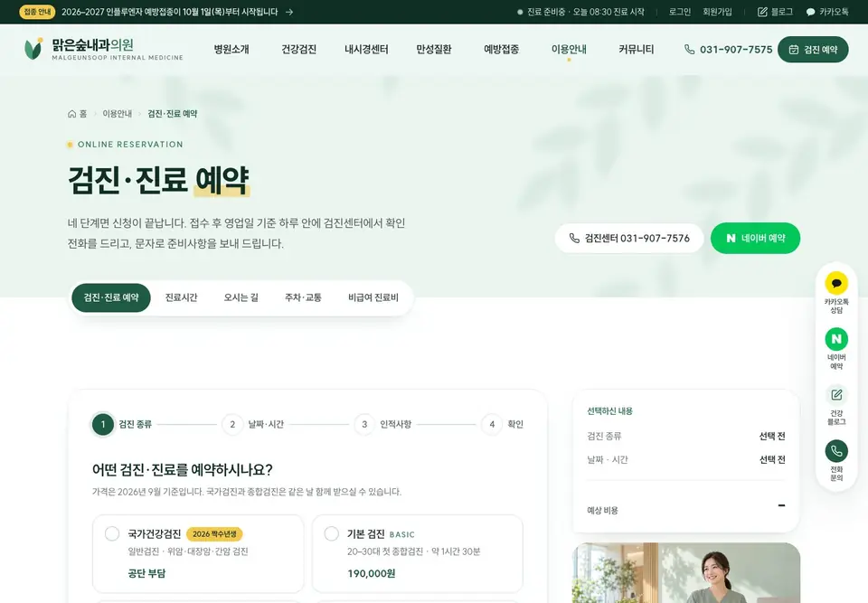Click the 이용안내 breadcrumb link
The height and width of the screenshot is (603, 868).
pos(117,114)
